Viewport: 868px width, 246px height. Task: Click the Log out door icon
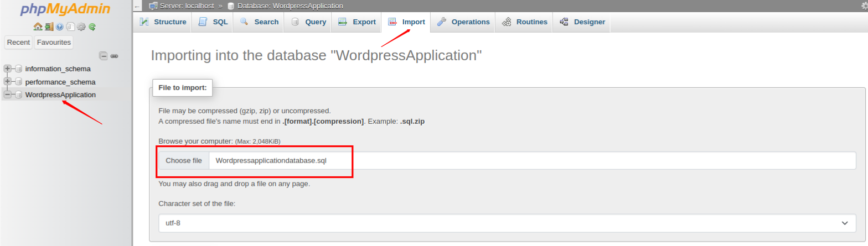tap(49, 27)
